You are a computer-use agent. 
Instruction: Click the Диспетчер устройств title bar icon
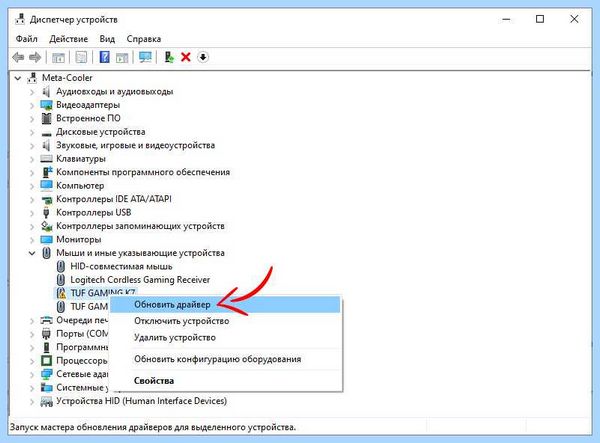click(x=20, y=20)
